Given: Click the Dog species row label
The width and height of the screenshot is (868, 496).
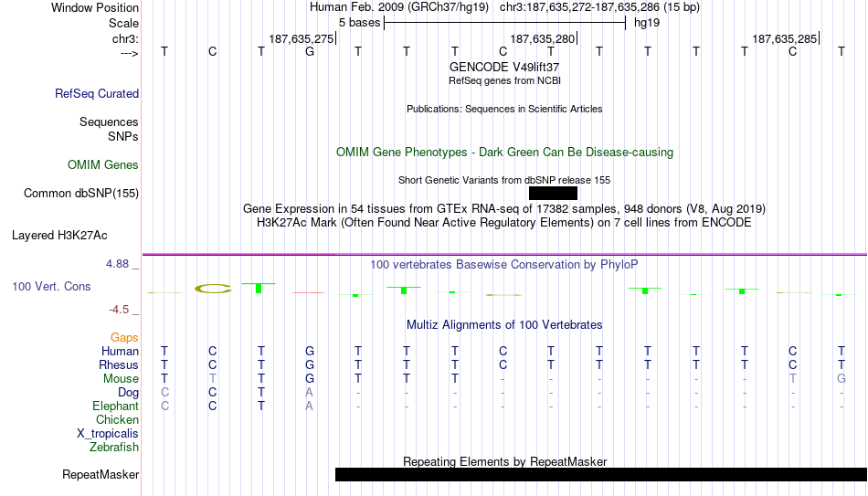Looking at the screenshot, I should tap(128, 393).
